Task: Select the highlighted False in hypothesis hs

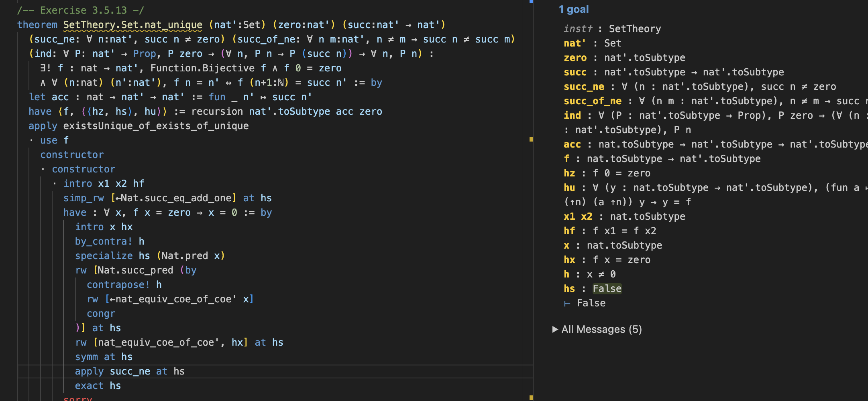Action: tap(607, 289)
